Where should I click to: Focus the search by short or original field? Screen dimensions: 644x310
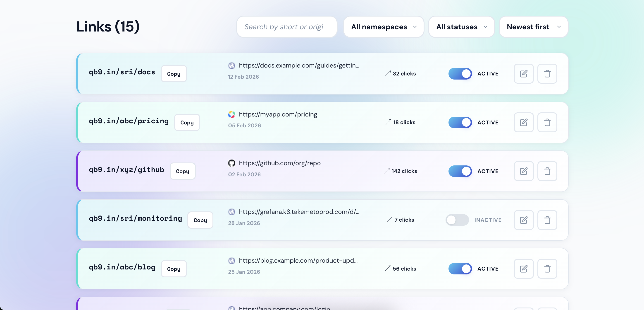pos(286,27)
